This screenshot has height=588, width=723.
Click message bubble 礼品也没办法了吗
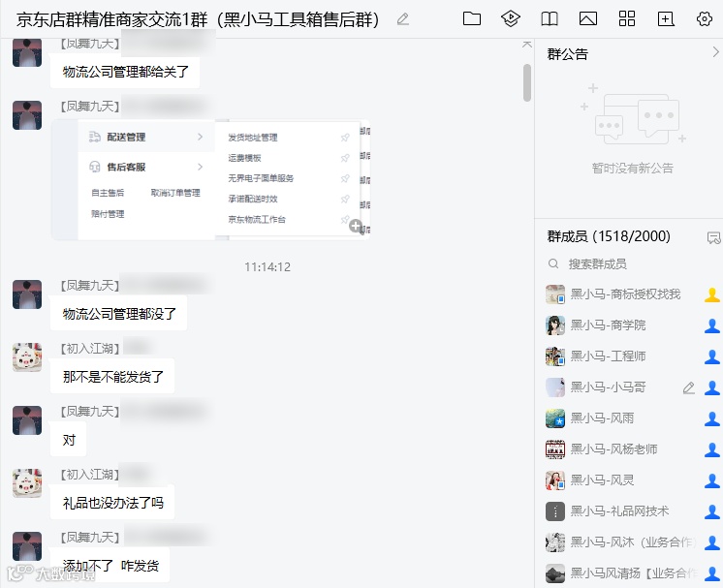(112, 503)
